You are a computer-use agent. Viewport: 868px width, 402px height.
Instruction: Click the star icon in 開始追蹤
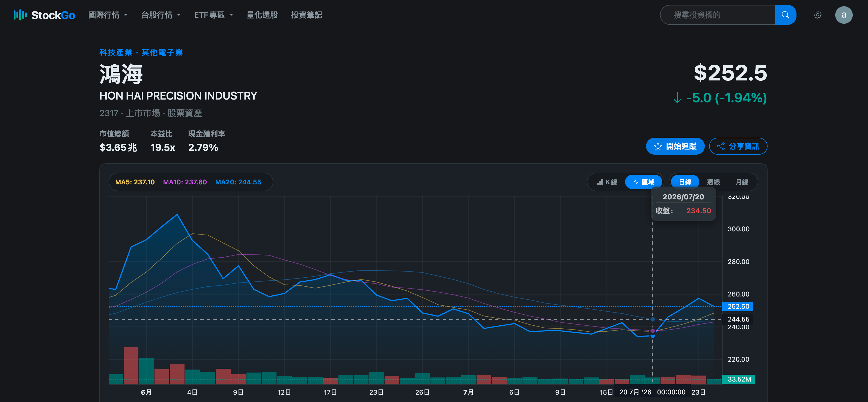(x=657, y=146)
